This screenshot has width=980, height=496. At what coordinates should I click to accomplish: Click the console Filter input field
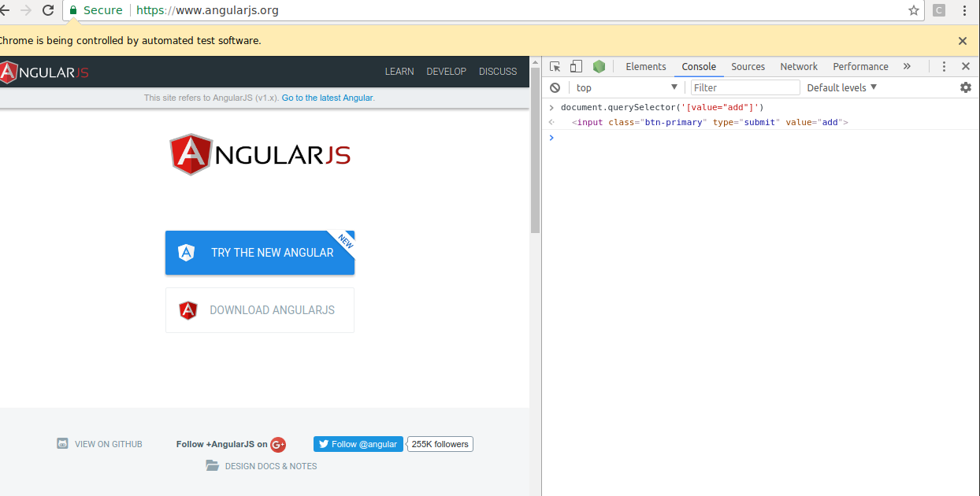tap(745, 87)
